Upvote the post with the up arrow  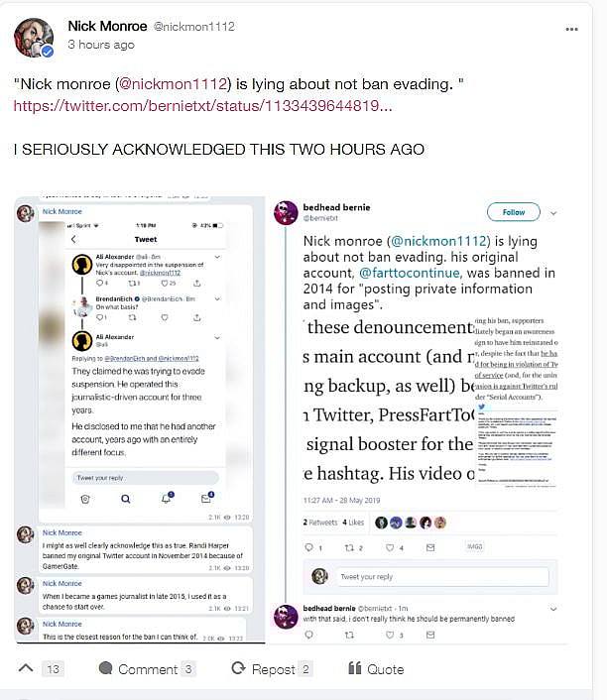coord(26,668)
